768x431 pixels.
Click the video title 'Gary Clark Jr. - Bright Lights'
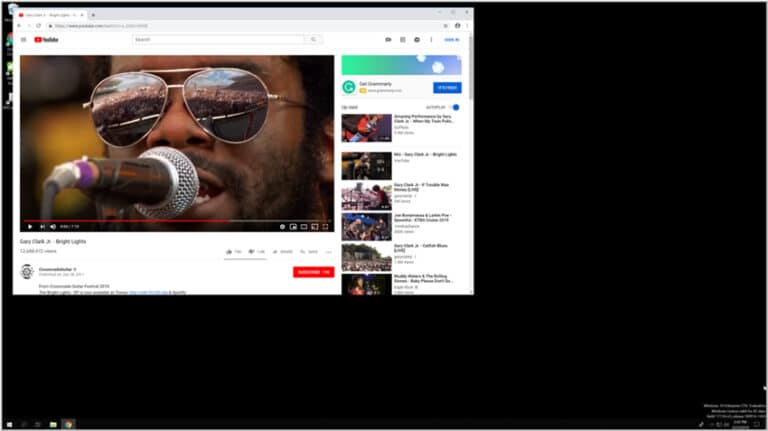click(53, 241)
